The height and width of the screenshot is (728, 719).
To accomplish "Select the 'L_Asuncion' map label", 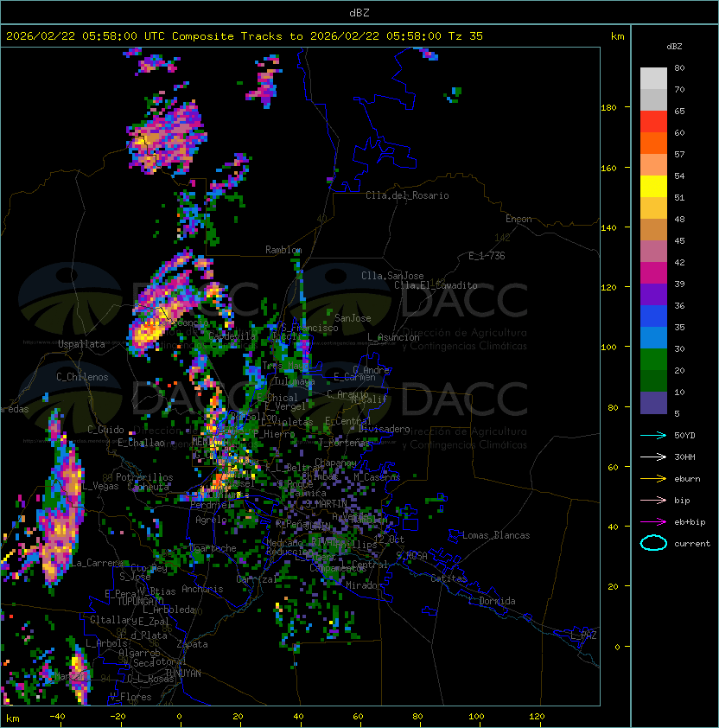I will (393, 337).
